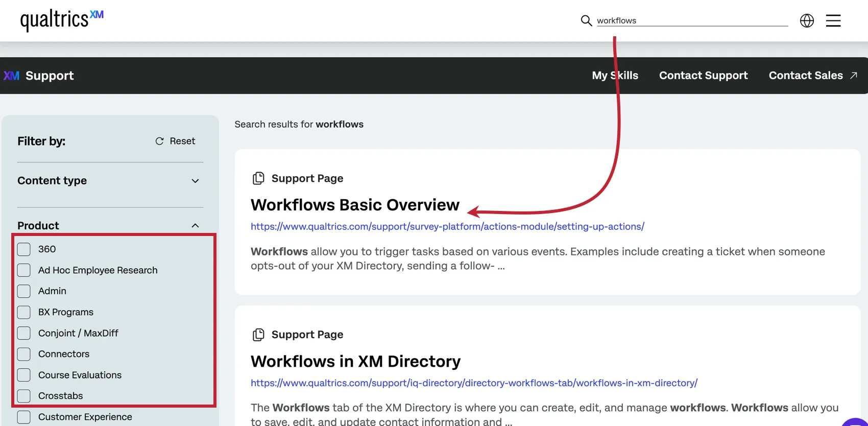Click the Contact Sales external arrow icon
This screenshot has width=868, height=426.
pyautogui.click(x=853, y=76)
